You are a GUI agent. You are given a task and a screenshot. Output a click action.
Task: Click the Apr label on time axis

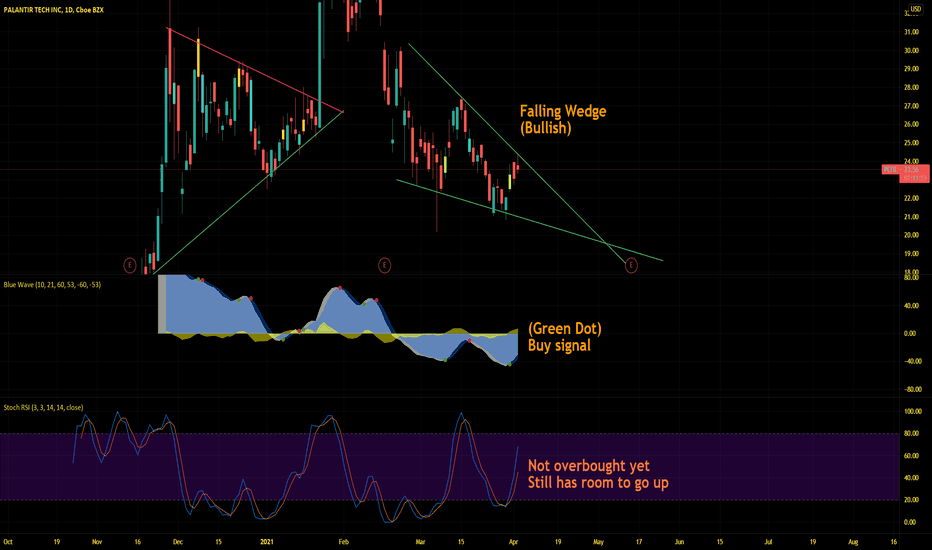(513, 542)
